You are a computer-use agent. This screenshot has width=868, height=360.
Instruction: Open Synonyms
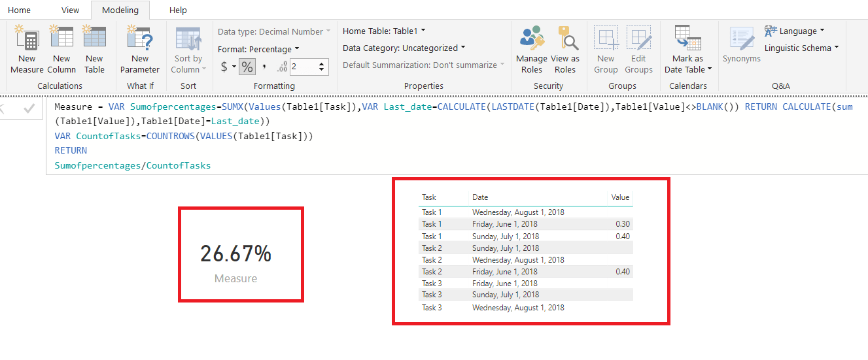click(x=742, y=46)
